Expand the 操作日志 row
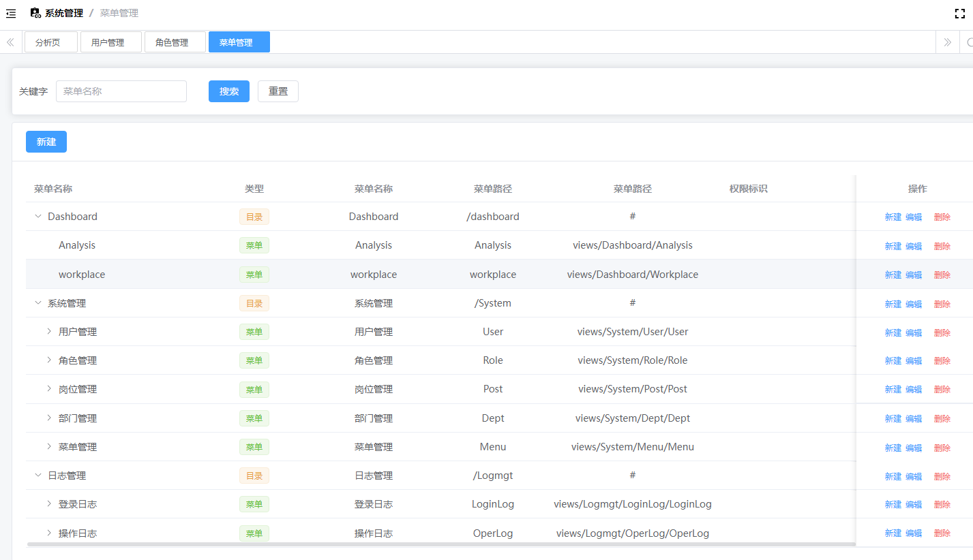Image resolution: width=973 pixels, height=560 pixels. pos(49,533)
